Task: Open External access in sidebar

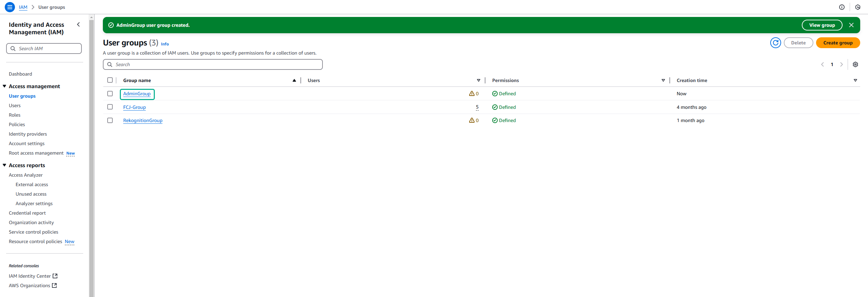Action: 32,184
